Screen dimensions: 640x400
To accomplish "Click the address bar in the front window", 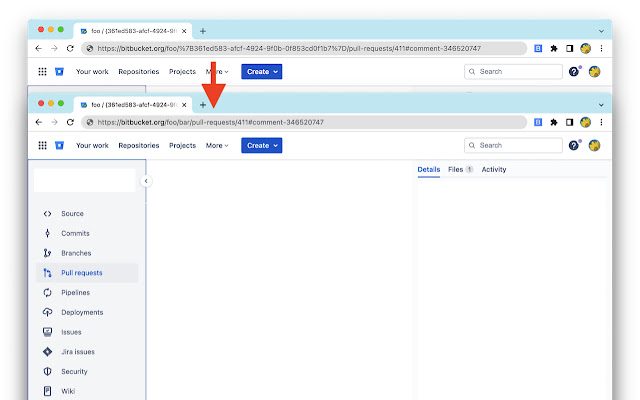I will click(304, 122).
